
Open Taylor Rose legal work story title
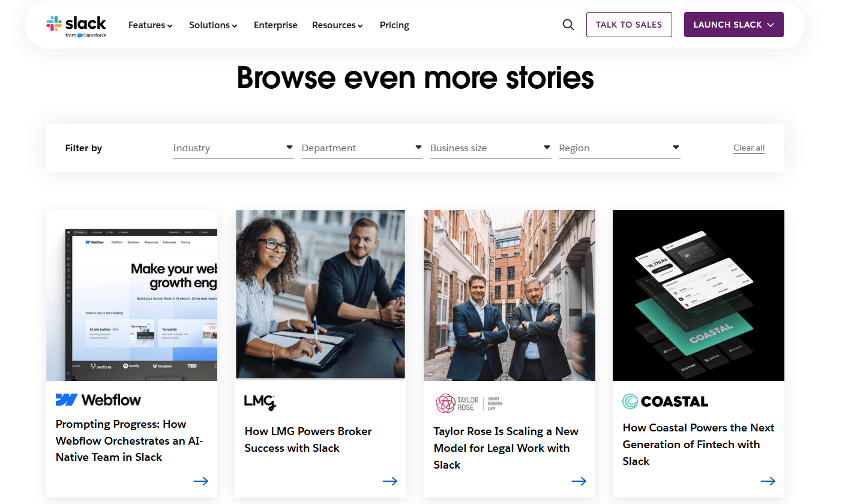506,448
